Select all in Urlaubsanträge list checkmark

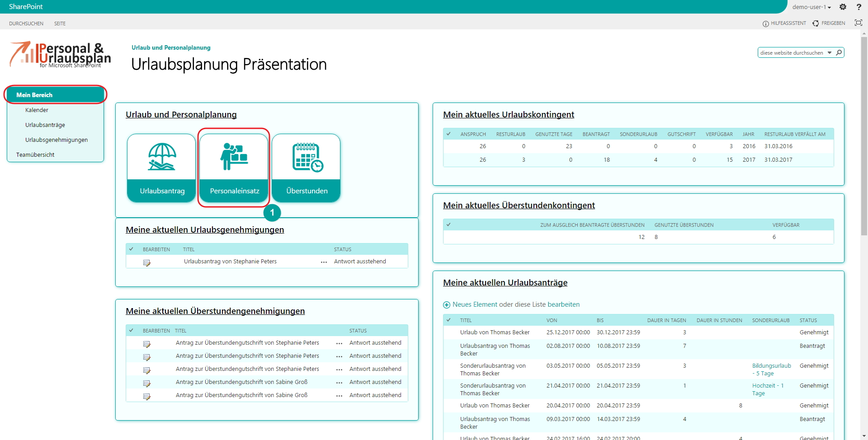[x=448, y=320]
